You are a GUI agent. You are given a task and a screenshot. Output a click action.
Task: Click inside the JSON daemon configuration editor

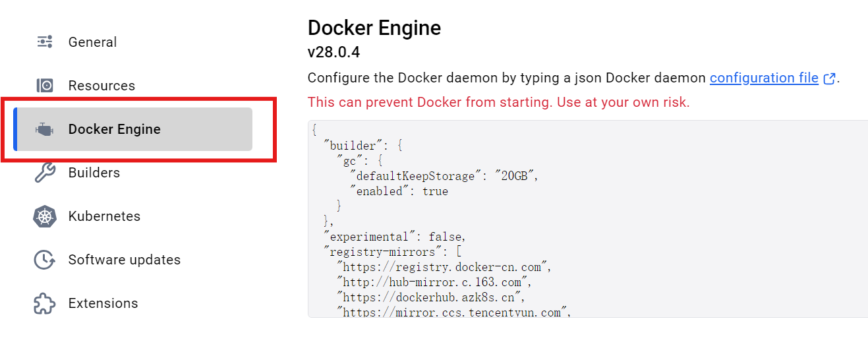pos(588,219)
